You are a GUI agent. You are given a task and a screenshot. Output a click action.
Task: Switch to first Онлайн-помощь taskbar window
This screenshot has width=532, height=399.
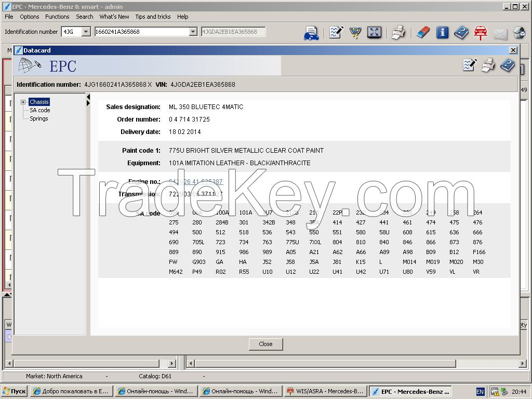[x=155, y=391]
